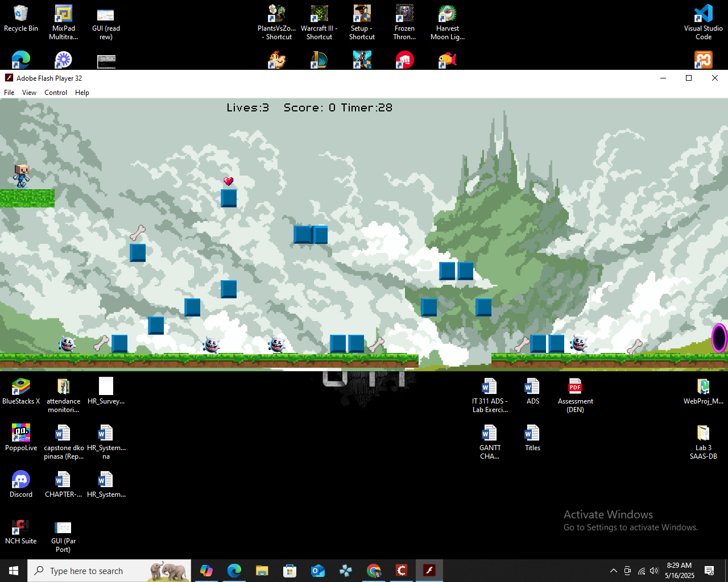The width and height of the screenshot is (728, 582).
Task: Open the Setup - Shortcut desktop icon
Action: pyautogui.click(x=362, y=22)
